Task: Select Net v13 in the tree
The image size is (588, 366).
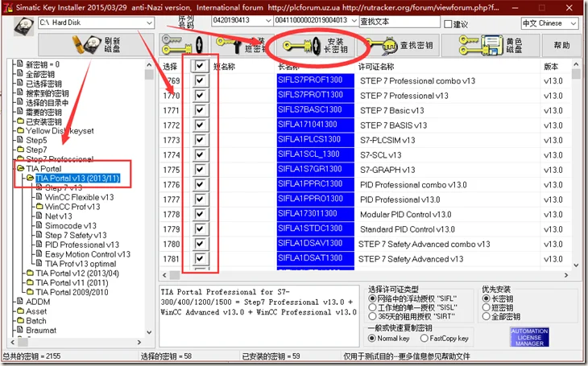Action: (x=59, y=216)
